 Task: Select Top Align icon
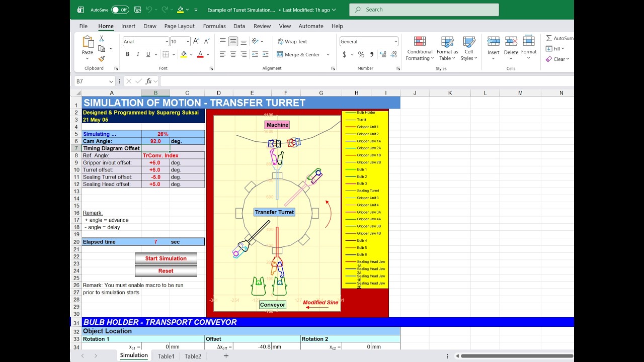[x=222, y=41]
